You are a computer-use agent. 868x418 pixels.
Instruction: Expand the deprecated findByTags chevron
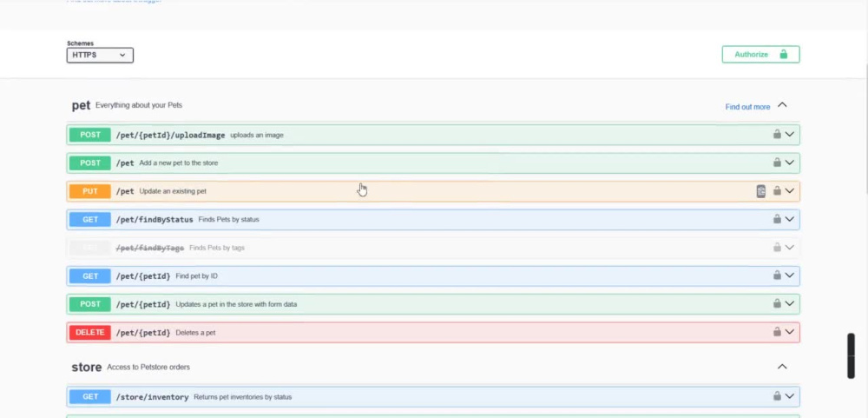[x=790, y=248]
